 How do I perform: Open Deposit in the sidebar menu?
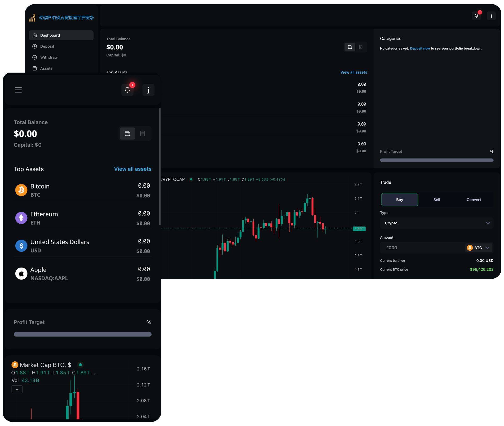pos(47,46)
